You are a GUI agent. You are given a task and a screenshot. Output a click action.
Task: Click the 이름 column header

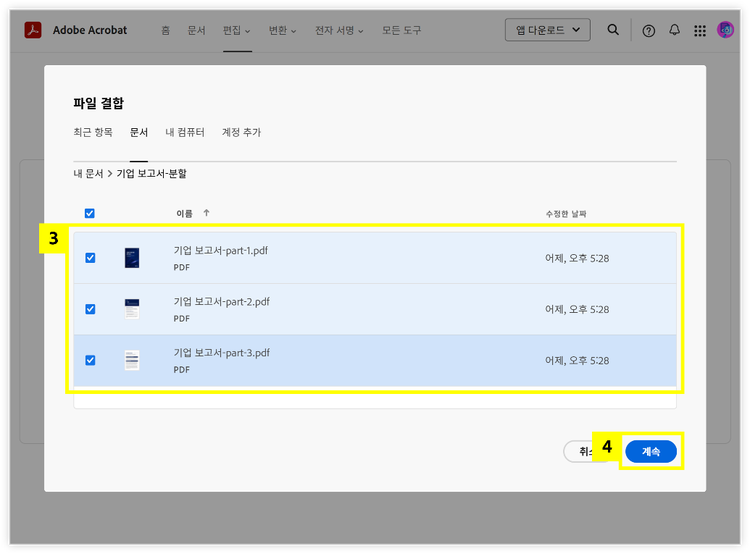pos(184,213)
